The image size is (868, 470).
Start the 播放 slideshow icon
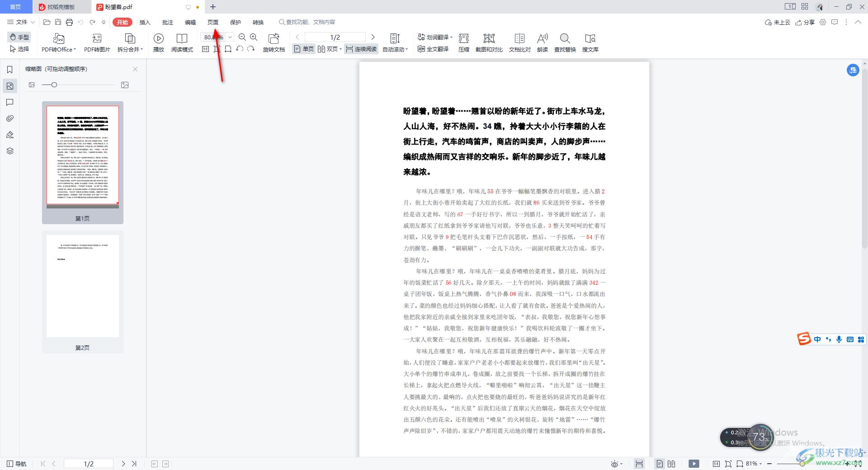[159, 43]
